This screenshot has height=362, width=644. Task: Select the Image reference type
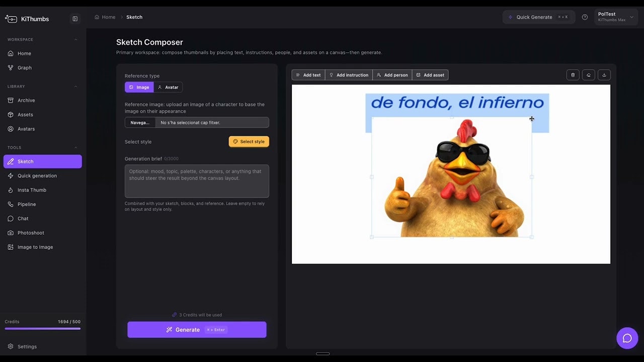pyautogui.click(x=139, y=87)
